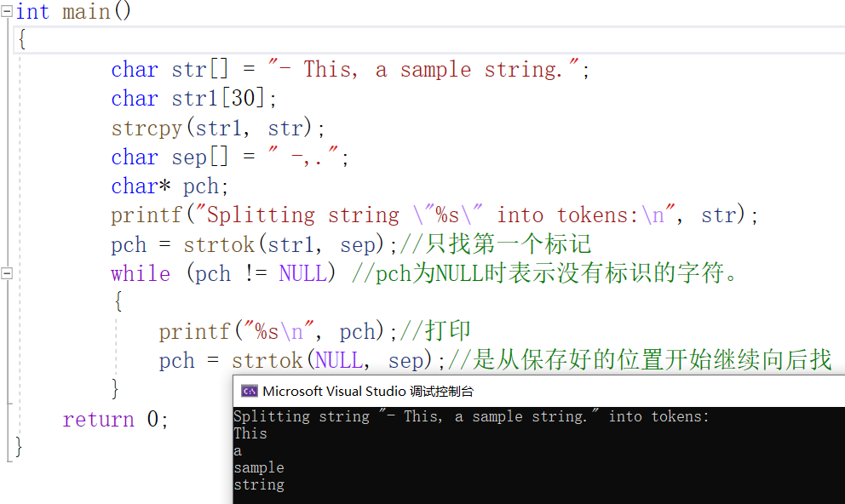The width and height of the screenshot is (845, 504).
Task: Click the 'char str[]' declaration line
Action: [350, 70]
